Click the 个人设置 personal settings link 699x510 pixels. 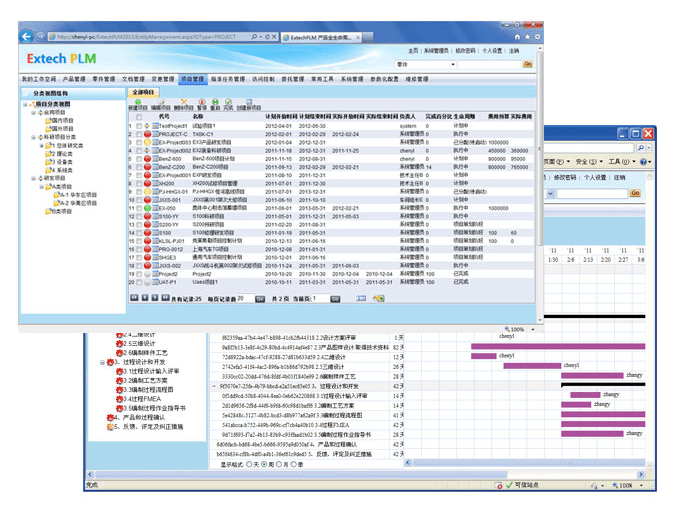tap(492, 51)
